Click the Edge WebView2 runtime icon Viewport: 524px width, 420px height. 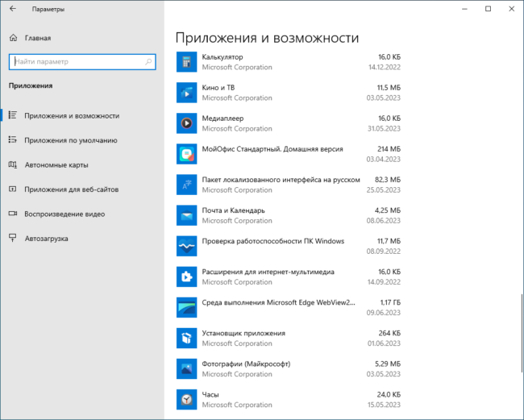click(x=186, y=307)
